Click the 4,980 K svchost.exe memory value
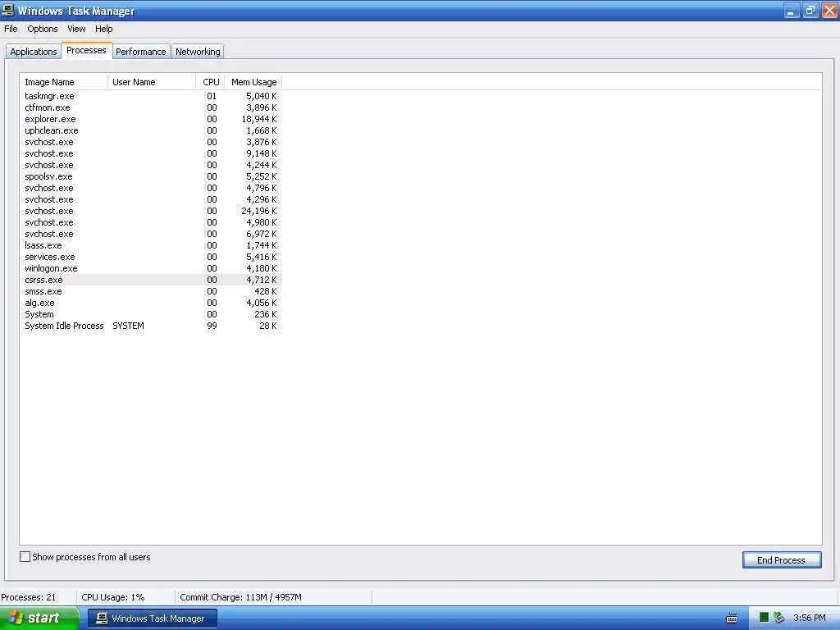The height and width of the screenshot is (630, 840). point(262,222)
